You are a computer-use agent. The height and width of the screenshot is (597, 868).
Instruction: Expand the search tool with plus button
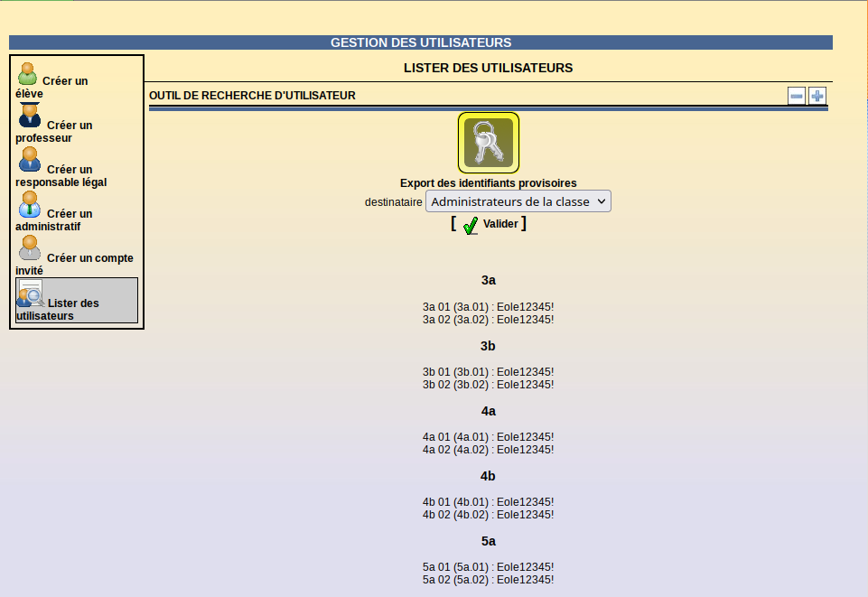click(817, 96)
